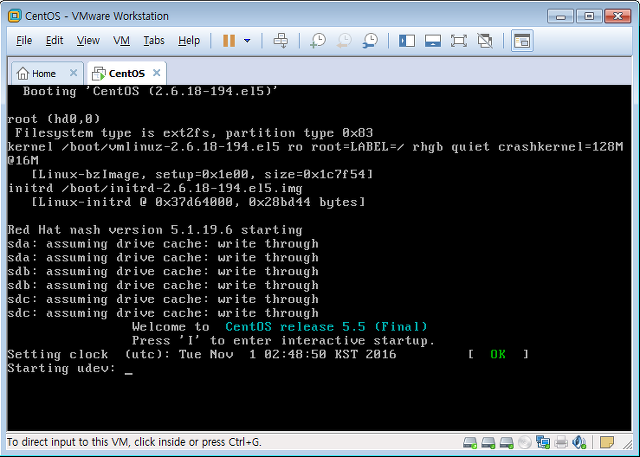640x457 pixels.
Task: Open the power options dropdown arrow
Action: (x=247, y=41)
